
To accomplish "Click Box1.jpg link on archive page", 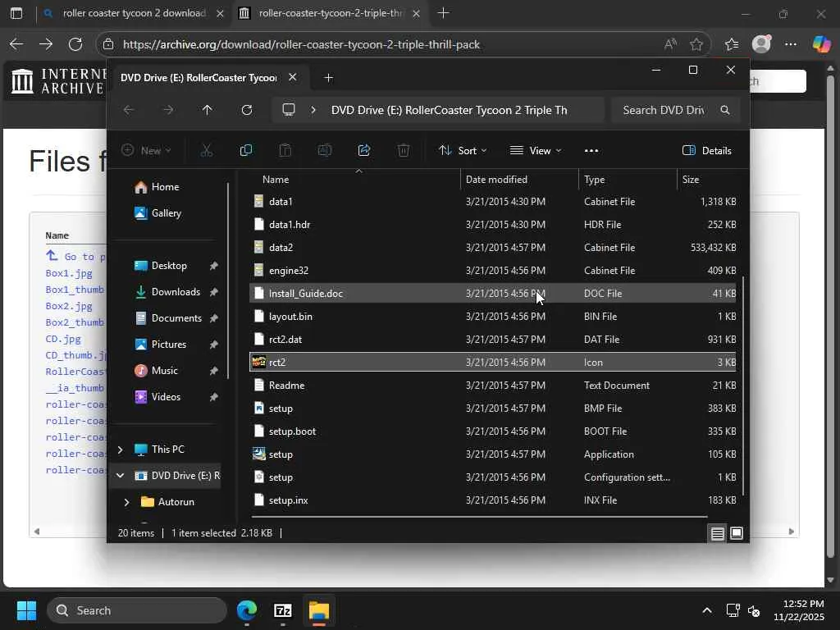I will tap(69, 273).
